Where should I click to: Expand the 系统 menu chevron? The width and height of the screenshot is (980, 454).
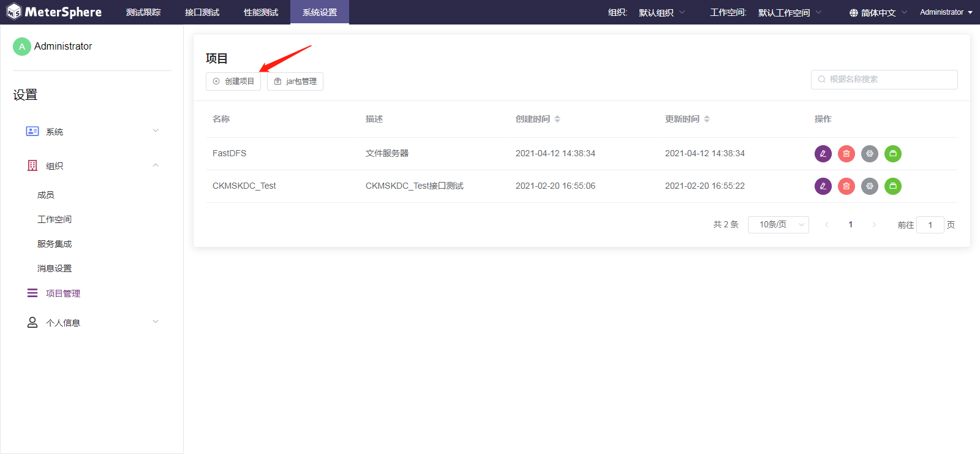pyautogui.click(x=156, y=131)
